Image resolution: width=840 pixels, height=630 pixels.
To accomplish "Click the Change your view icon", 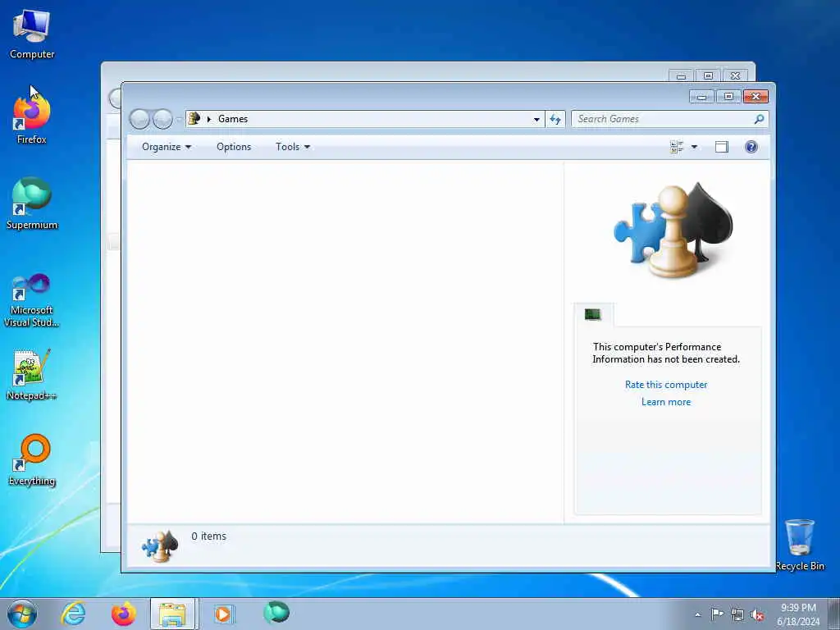I will click(677, 147).
